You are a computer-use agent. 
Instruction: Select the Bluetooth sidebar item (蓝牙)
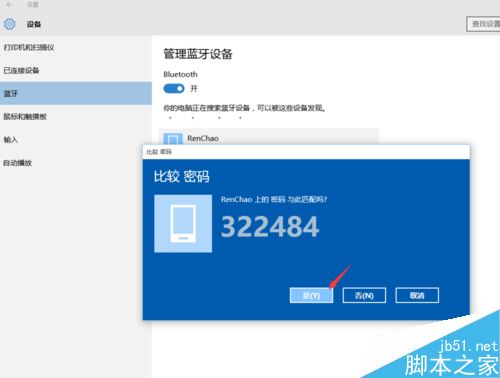(x=76, y=93)
